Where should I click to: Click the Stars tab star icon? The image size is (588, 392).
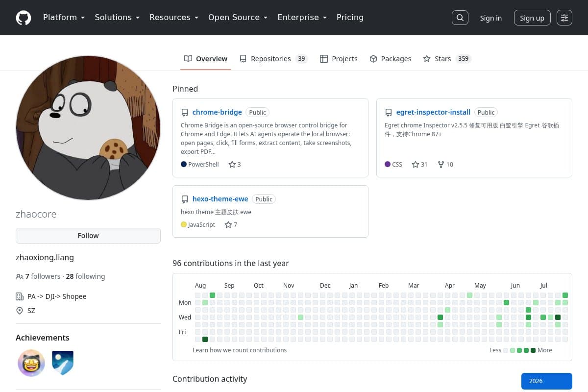(427, 59)
